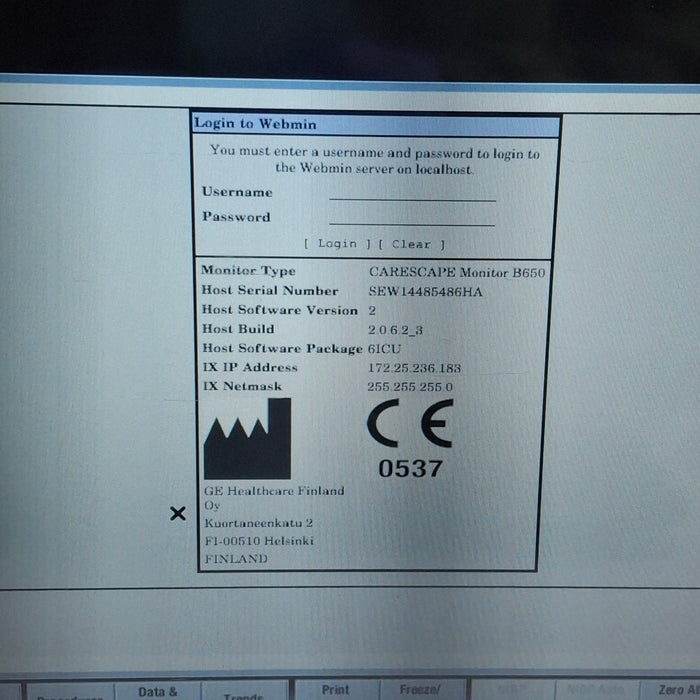Select the 'CARESCAPE Monitor B650' monitor type value
This screenshot has width=700, height=700.
[457, 272]
